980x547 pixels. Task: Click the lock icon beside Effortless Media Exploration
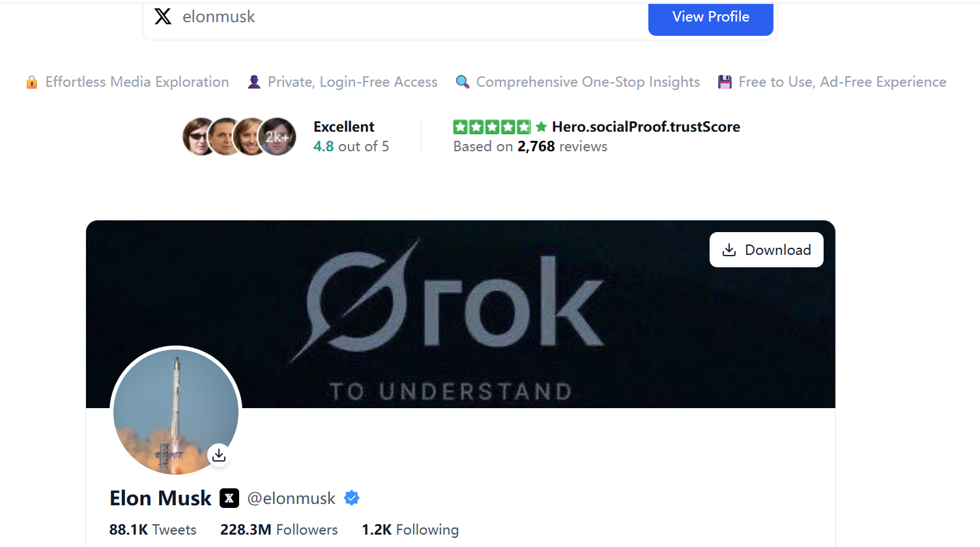click(x=31, y=82)
